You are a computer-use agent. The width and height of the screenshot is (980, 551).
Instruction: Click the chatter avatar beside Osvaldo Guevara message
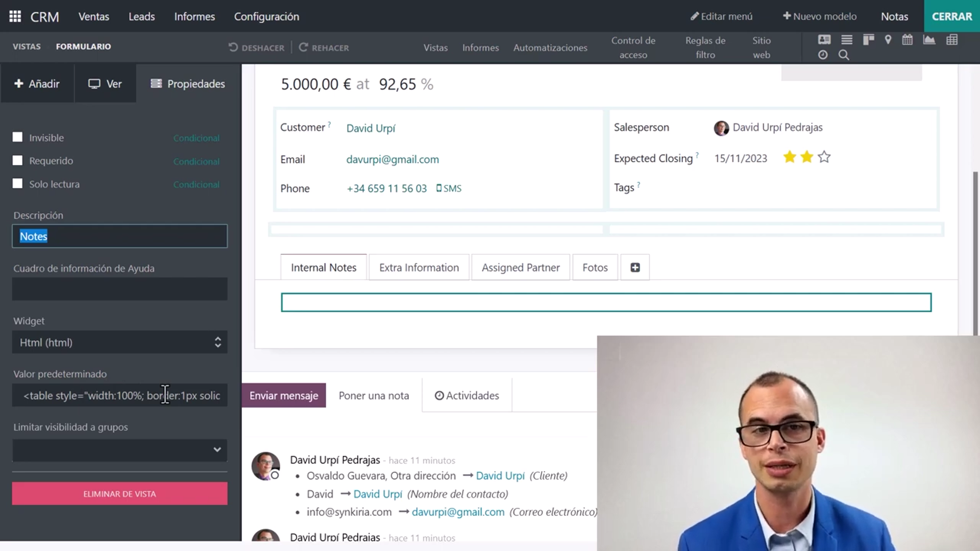tap(265, 466)
